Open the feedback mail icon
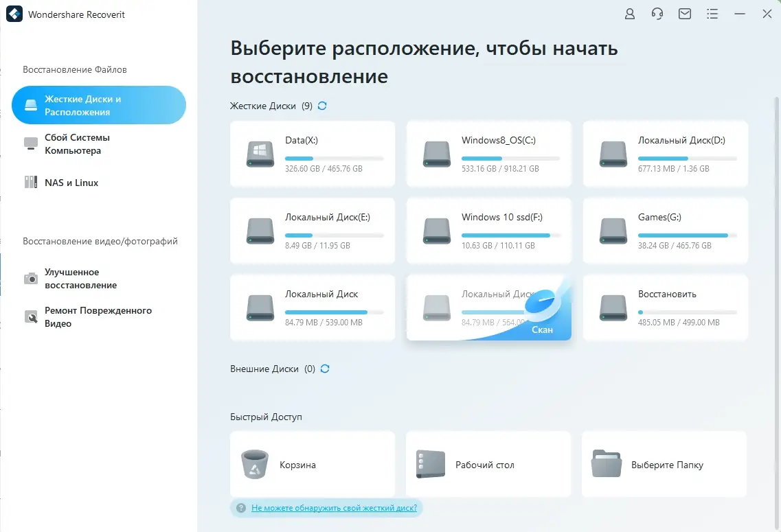 (684, 14)
